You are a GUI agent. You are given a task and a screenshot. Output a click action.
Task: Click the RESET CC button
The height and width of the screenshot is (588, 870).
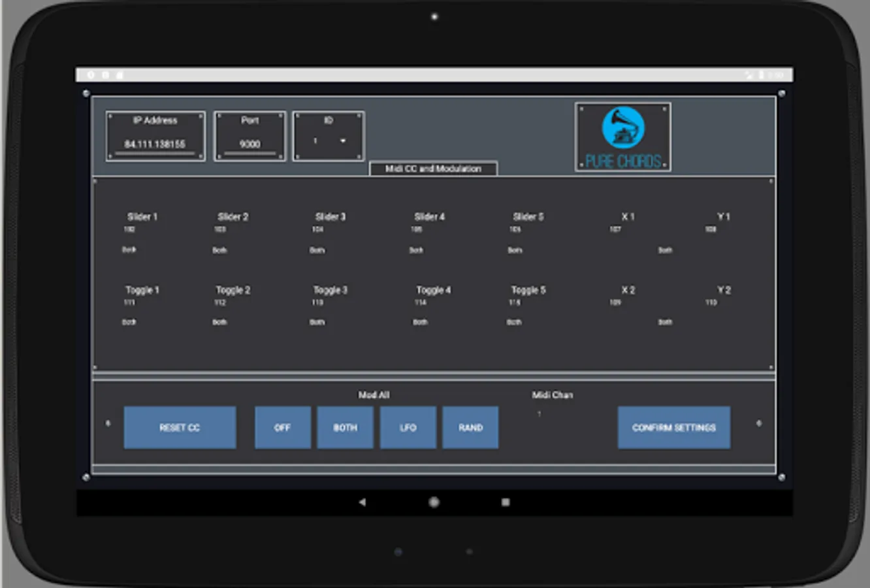tap(180, 427)
